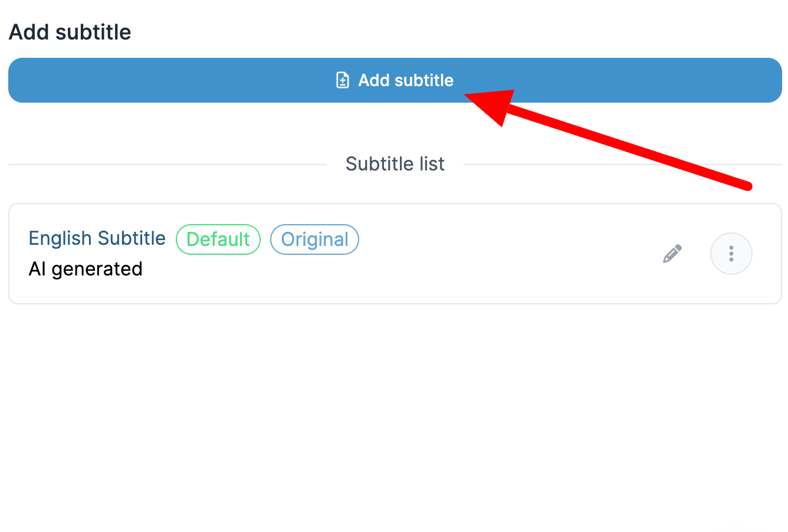Click the left rounded edge of Add subtitle button
This screenshot has height=532, width=788.
pos(14,80)
